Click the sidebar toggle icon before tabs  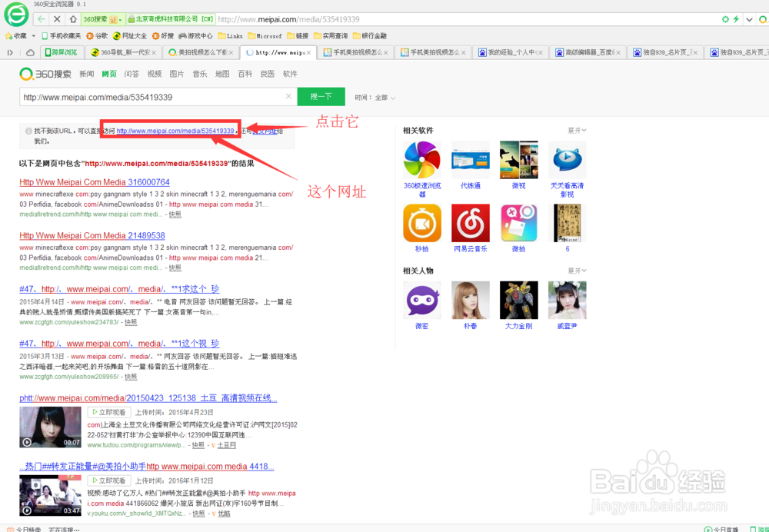pos(10,52)
